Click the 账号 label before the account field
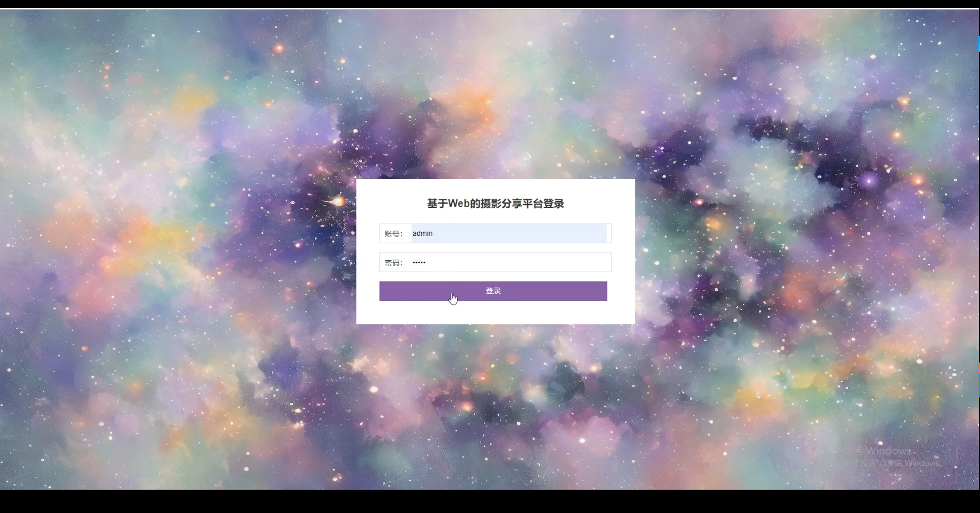980x513 pixels. point(393,233)
